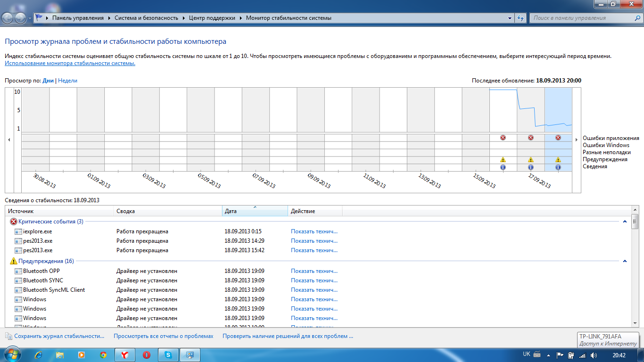Collapse the Критические события group
The height and width of the screenshot is (362, 644).
click(625, 222)
